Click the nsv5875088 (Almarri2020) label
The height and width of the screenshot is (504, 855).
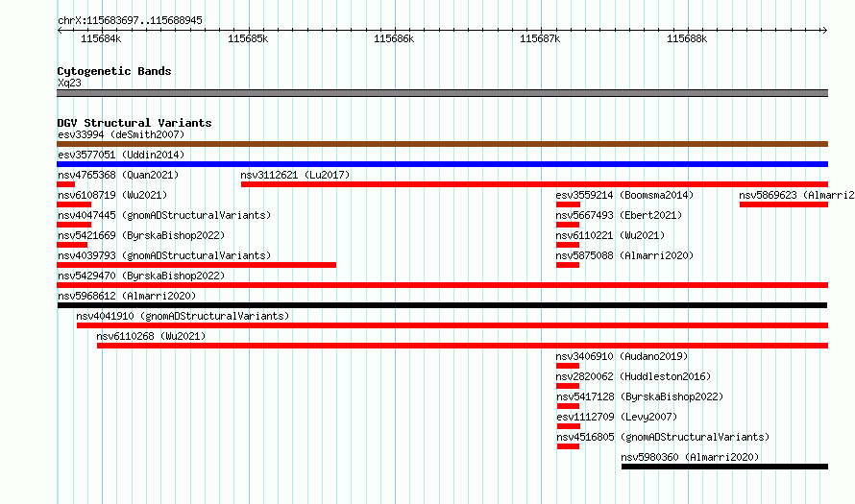(x=624, y=255)
